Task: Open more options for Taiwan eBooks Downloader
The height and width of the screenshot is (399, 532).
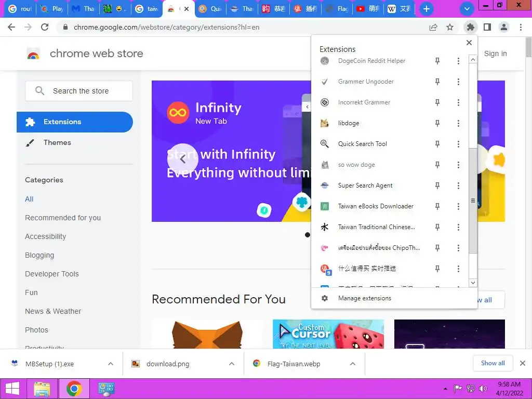Action: click(x=458, y=206)
